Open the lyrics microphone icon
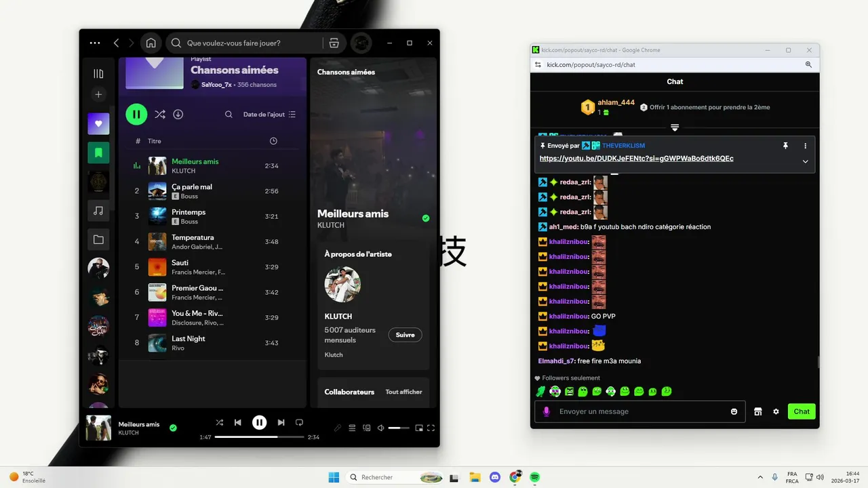Screen dimensions: 868x488 338,428
